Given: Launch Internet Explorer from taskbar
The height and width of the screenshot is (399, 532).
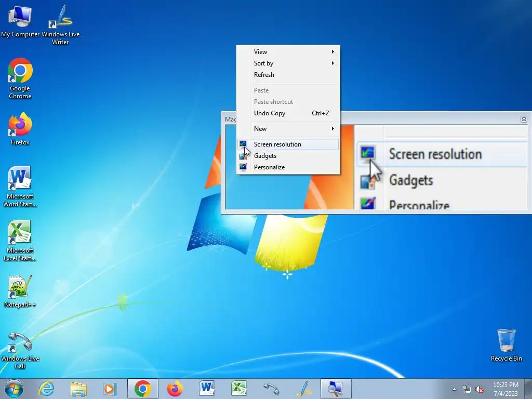Looking at the screenshot, I should tap(46, 389).
